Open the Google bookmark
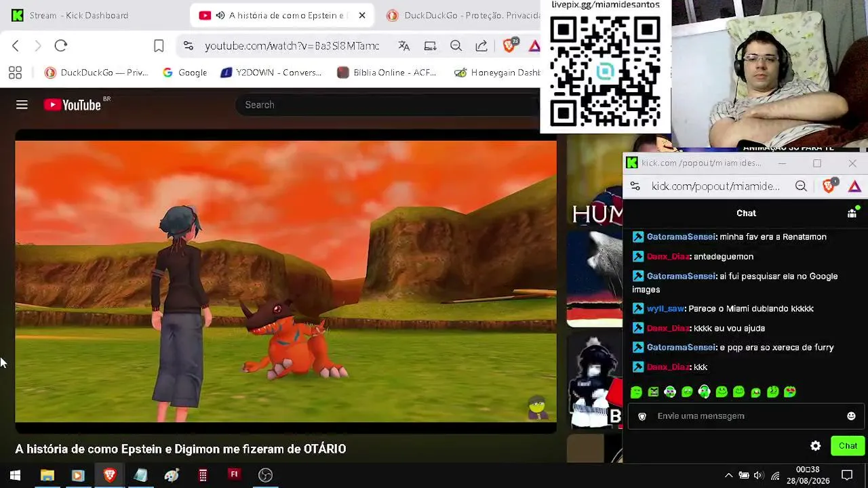This screenshot has width=868, height=488. coord(184,73)
